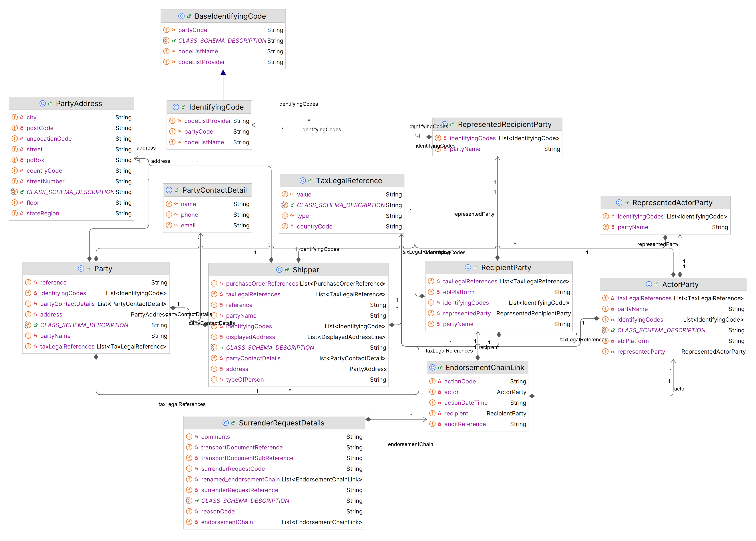Image resolution: width=756 pixels, height=541 pixels.
Task: Click the field icon next to city in PartyAddress
Action: [x=15, y=117]
